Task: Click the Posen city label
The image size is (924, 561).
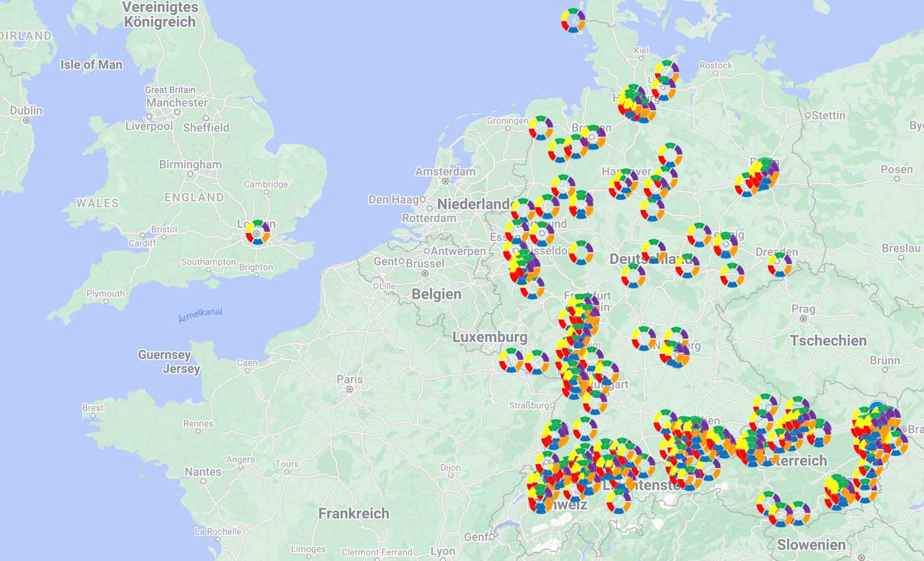Action: 896,170
